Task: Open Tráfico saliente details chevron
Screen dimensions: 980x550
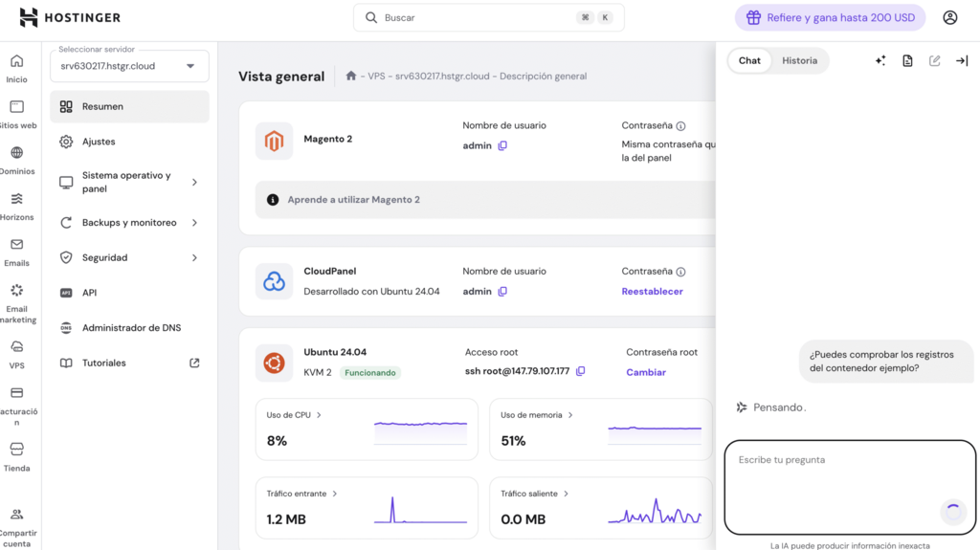Action: tap(567, 494)
